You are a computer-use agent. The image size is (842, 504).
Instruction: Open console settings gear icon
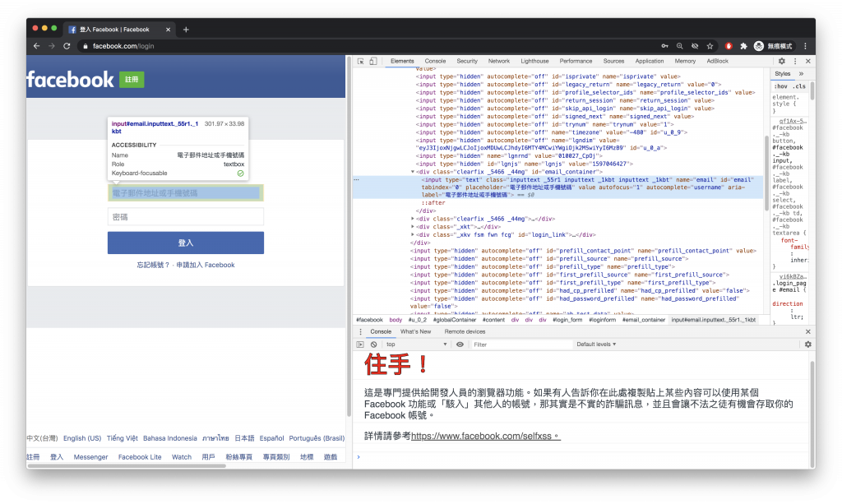tap(807, 344)
